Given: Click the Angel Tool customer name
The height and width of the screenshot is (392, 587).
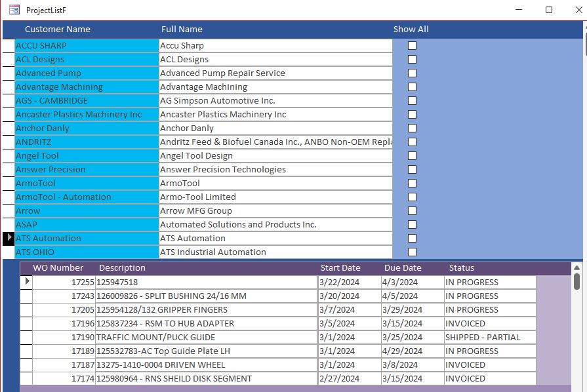Looking at the screenshot, I should tap(87, 155).
